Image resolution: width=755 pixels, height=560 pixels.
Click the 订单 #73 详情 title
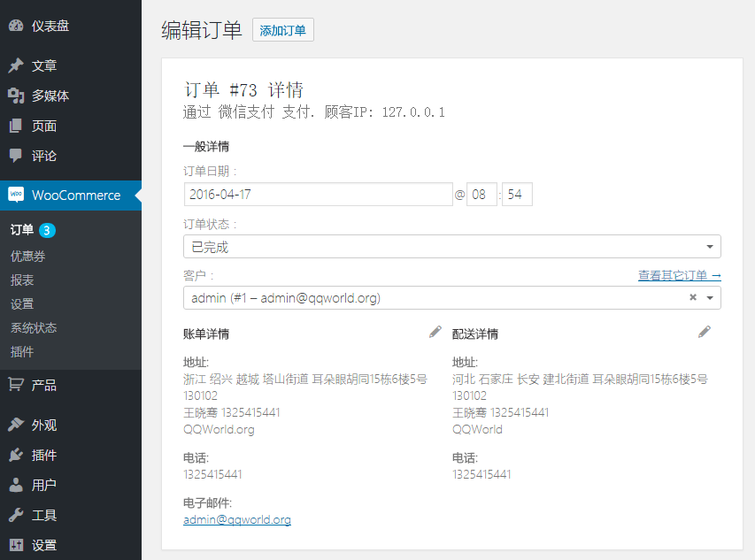[x=243, y=90]
